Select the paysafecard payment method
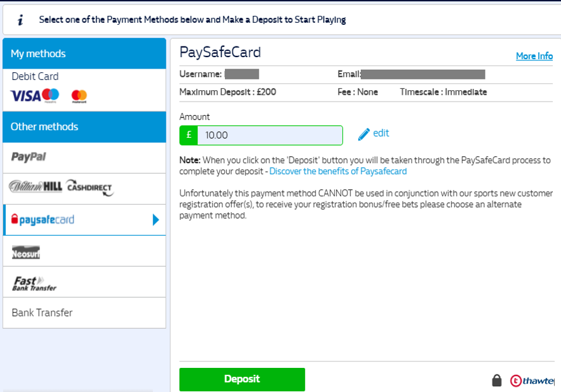The width and height of the screenshot is (561, 392). pyautogui.click(x=84, y=220)
